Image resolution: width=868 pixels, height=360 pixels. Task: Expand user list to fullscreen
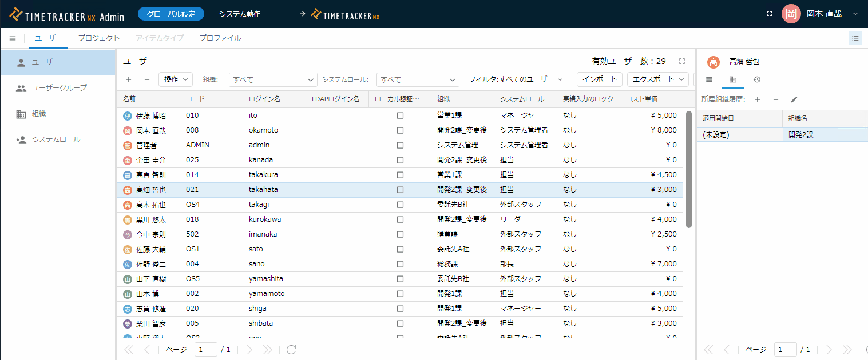click(681, 61)
